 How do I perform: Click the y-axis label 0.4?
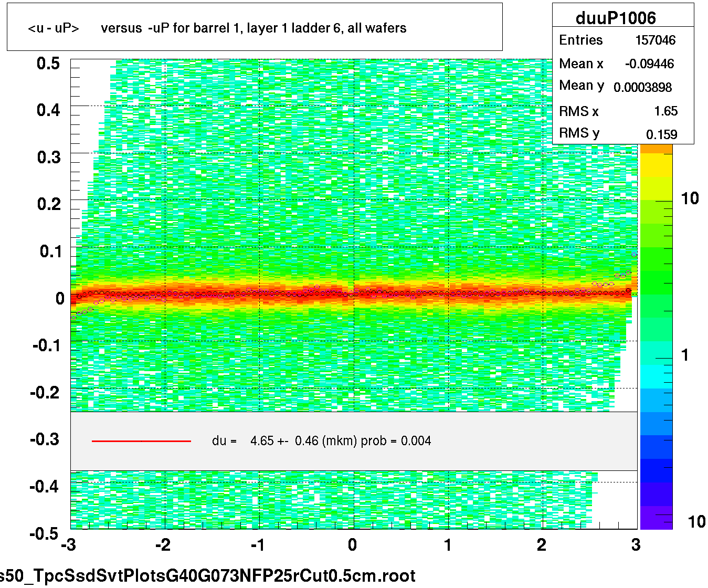pyautogui.click(x=48, y=110)
